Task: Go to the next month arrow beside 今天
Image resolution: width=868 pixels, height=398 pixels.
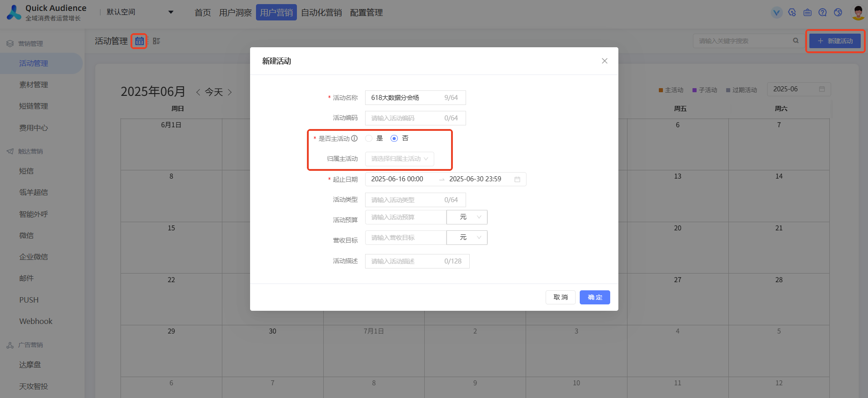Action: point(230,92)
